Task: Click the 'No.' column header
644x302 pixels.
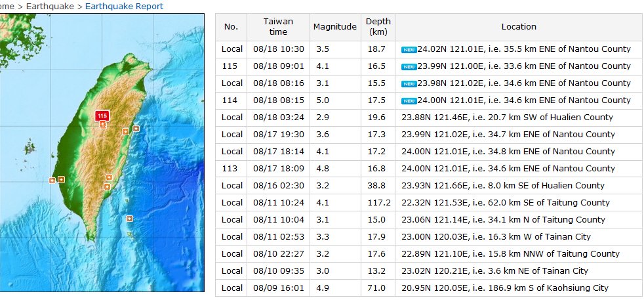Action: click(231, 27)
